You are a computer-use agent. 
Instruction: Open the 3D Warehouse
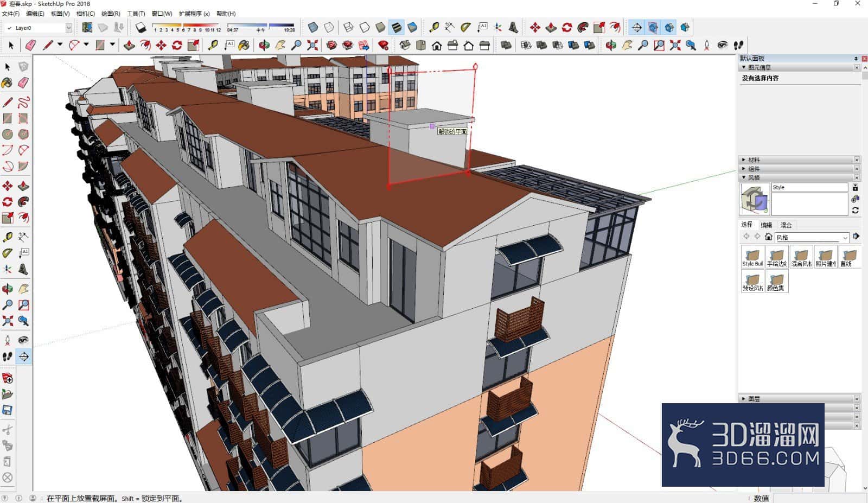click(332, 45)
